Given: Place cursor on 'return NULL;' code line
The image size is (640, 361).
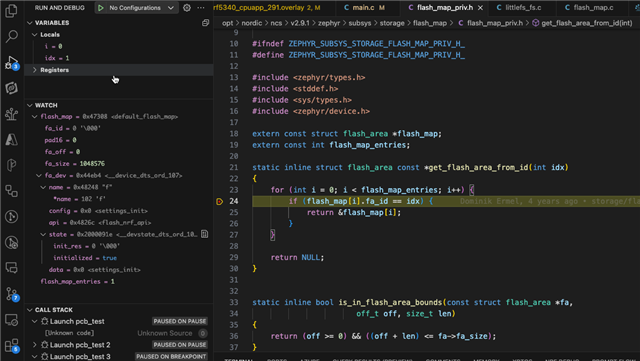Looking at the screenshot, I should click(297, 257).
